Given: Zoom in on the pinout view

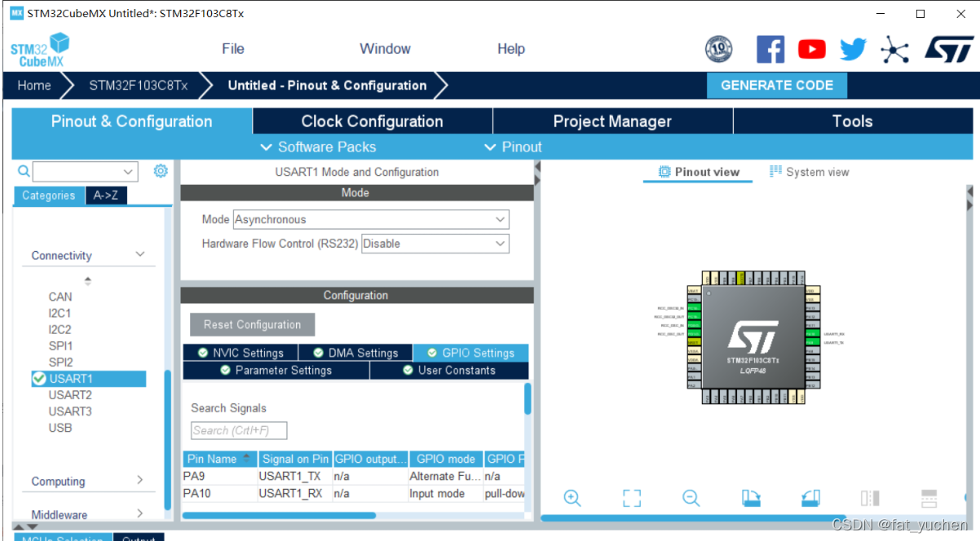Looking at the screenshot, I should 572,498.
